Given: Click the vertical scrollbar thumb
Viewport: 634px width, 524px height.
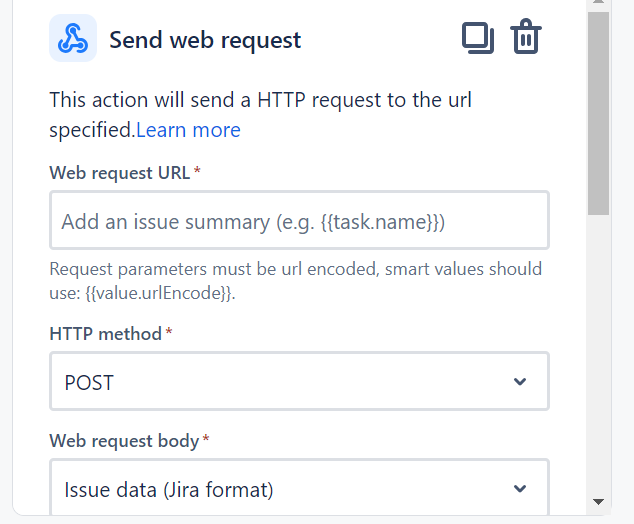Looking at the screenshot, I should tap(598, 114).
